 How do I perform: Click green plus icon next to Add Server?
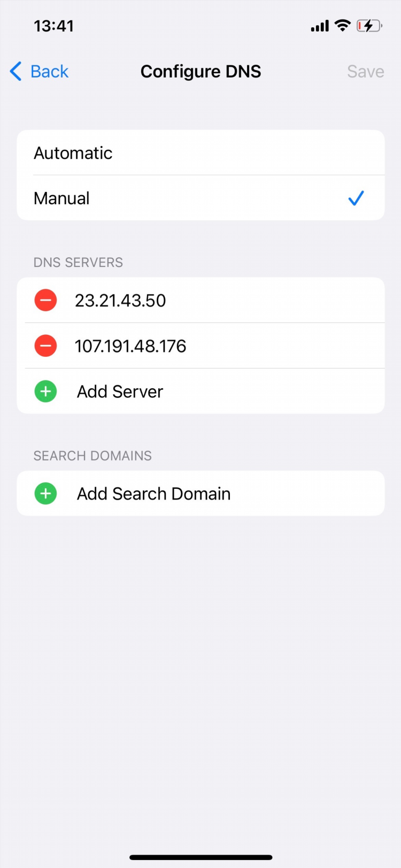tap(46, 391)
